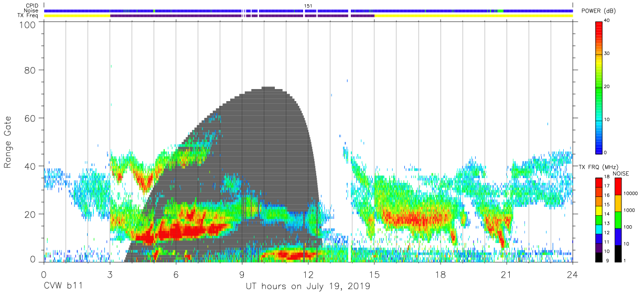The height and width of the screenshot is (297, 644).
Task: Click the blue Noise strip above the plot
Action: [x=308, y=10]
